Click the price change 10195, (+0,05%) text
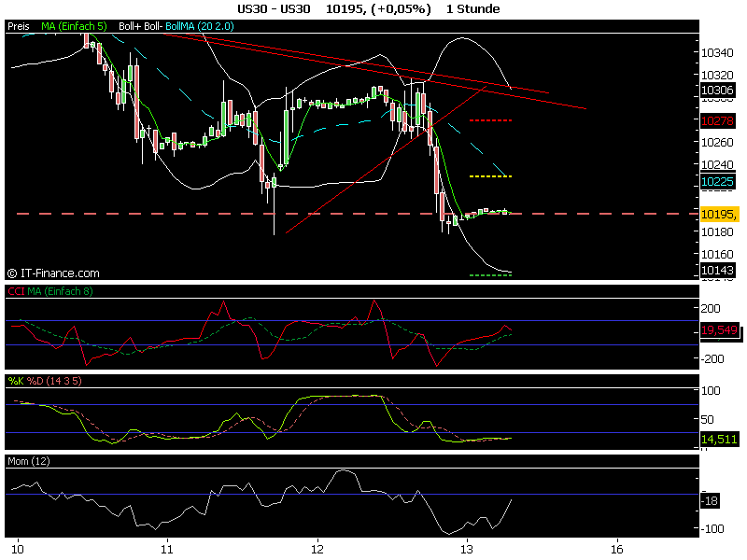This screenshot has width=747, height=560. [x=378, y=8]
